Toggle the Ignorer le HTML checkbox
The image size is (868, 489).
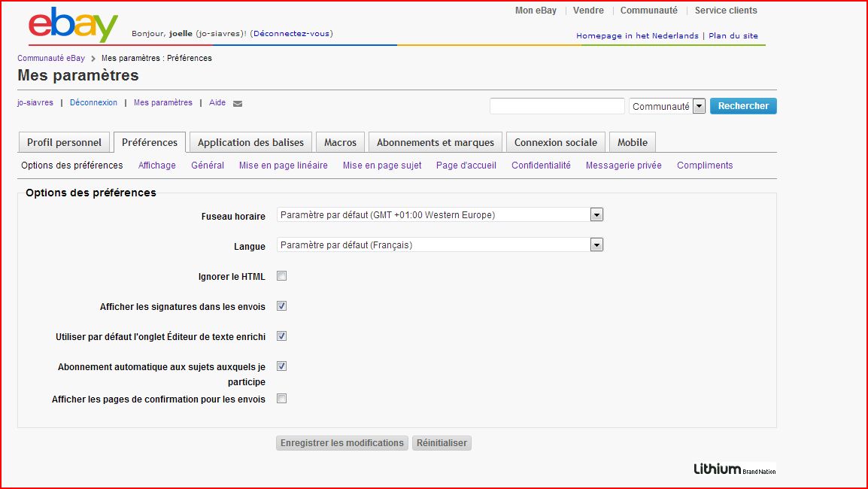pyautogui.click(x=282, y=276)
